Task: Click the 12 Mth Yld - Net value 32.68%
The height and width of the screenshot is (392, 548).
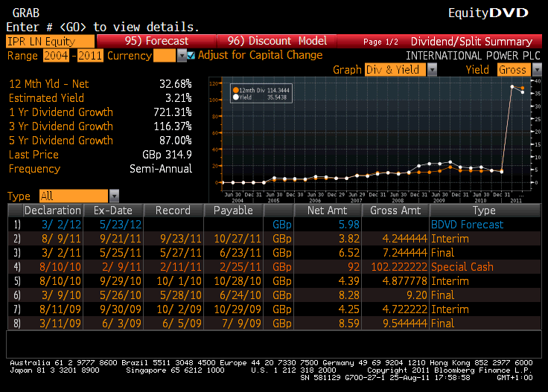Action: tap(176, 84)
